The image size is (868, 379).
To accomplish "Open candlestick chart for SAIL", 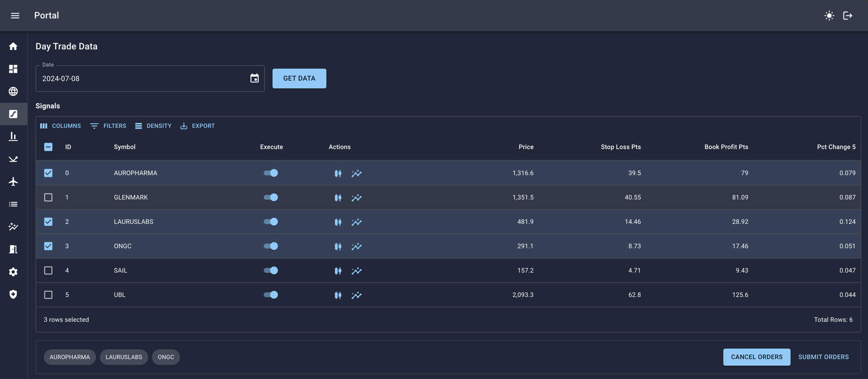I will point(338,271).
